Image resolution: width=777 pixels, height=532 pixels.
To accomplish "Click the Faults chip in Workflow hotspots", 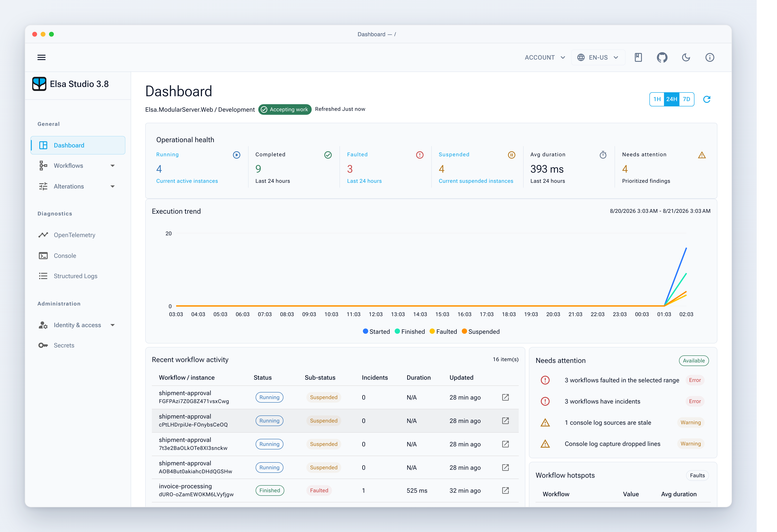I will [x=697, y=475].
